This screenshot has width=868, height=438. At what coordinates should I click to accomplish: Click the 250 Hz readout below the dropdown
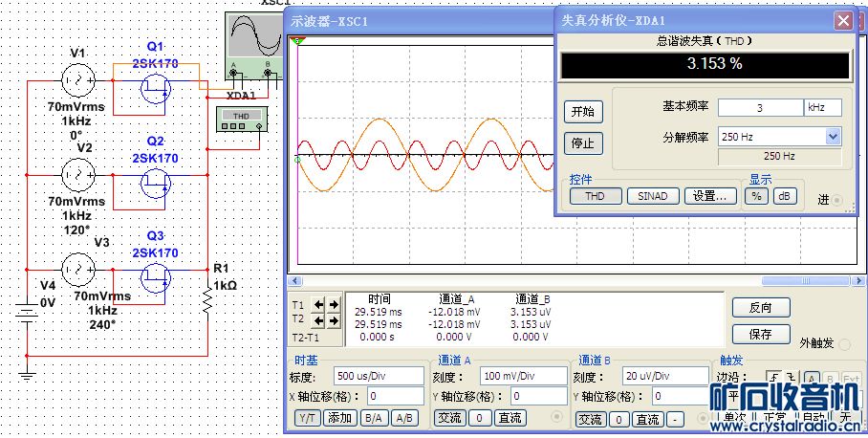click(779, 157)
